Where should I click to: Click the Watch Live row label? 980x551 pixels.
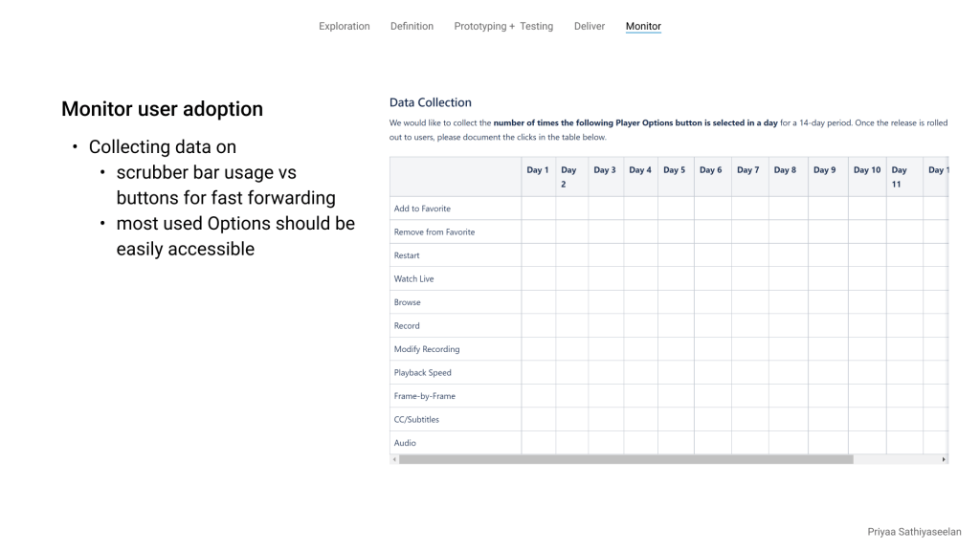point(413,279)
